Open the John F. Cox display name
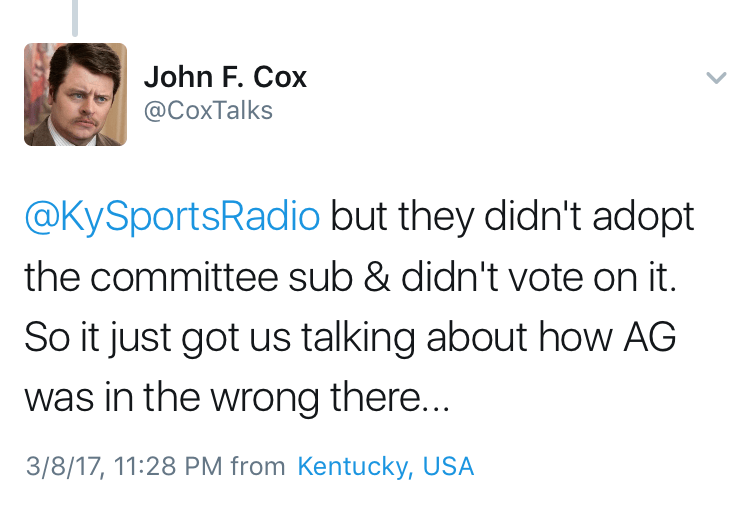This screenshot has width=750, height=509. click(x=225, y=77)
